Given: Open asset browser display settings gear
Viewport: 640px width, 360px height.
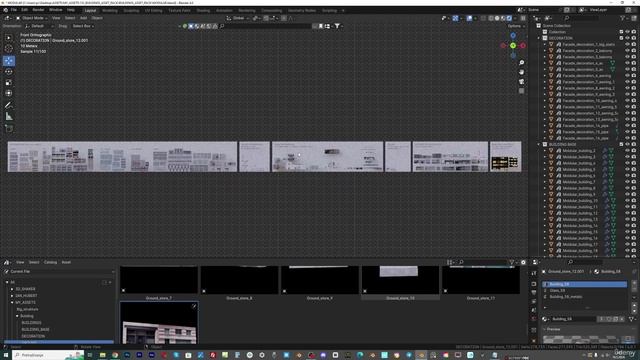Looking at the screenshot, I should (523, 262).
